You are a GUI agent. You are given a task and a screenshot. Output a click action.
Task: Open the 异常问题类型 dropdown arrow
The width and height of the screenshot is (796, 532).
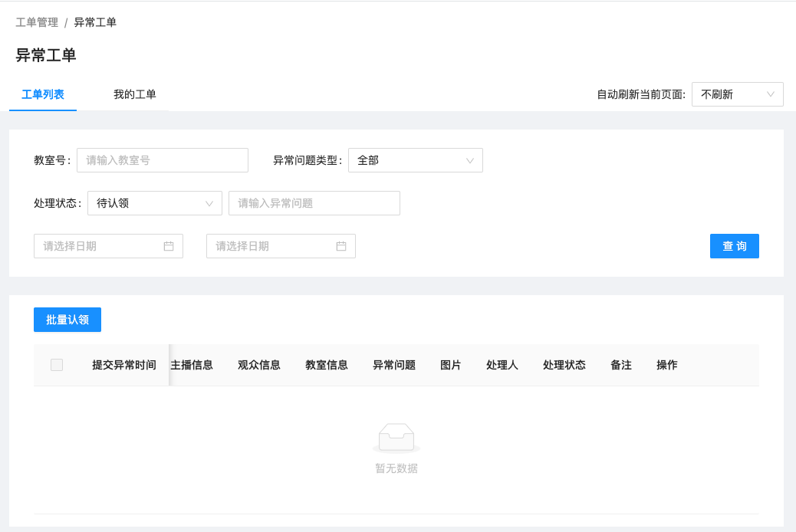pyautogui.click(x=471, y=160)
